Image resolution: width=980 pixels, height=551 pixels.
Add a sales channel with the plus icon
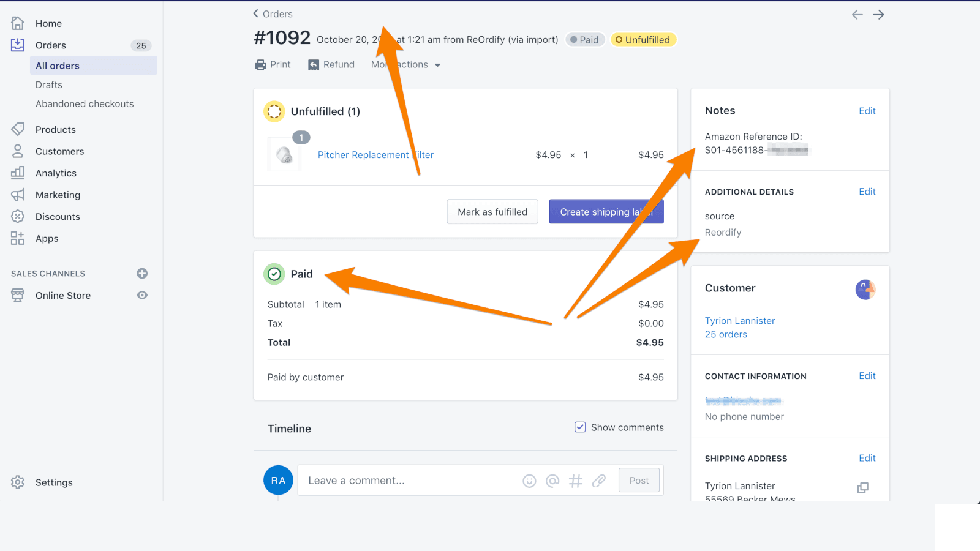[142, 273]
